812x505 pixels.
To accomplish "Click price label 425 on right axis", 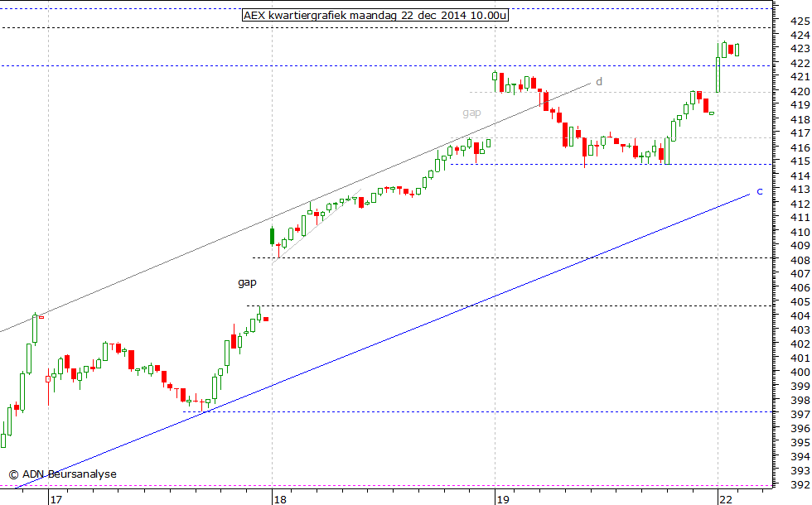I will (x=800, y=22).
